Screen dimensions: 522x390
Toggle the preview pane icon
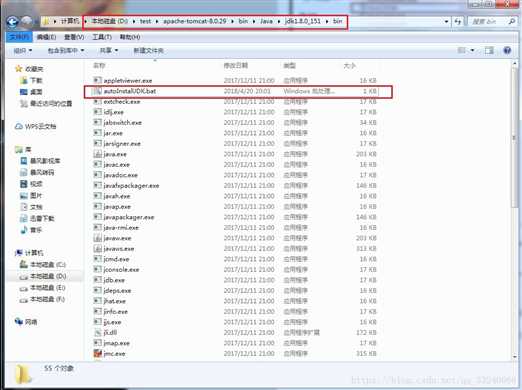pyautogui.click(x=489, y=50)
